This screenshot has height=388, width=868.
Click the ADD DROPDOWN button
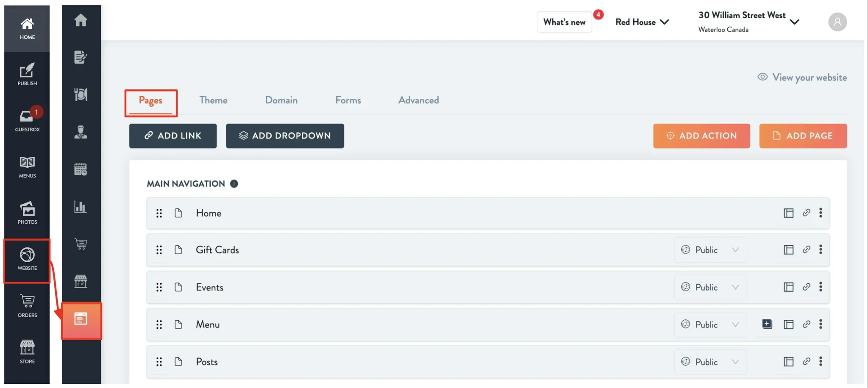[x=285, y=136]
